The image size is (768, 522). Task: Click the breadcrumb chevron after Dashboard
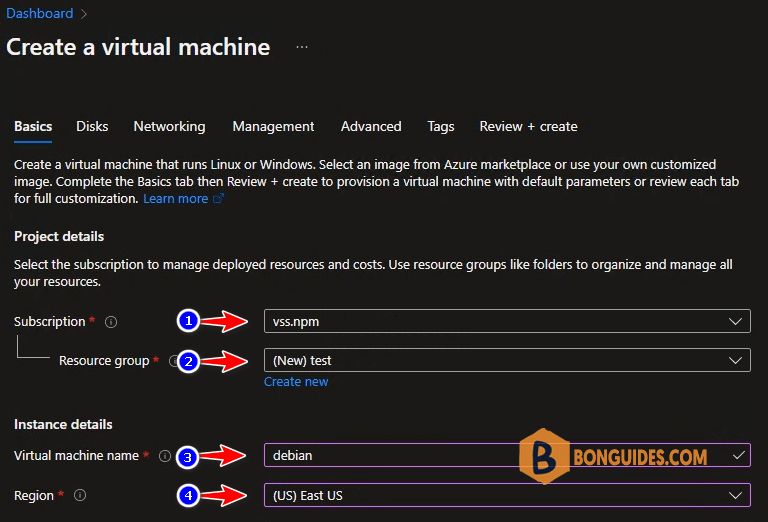[84, 14]
